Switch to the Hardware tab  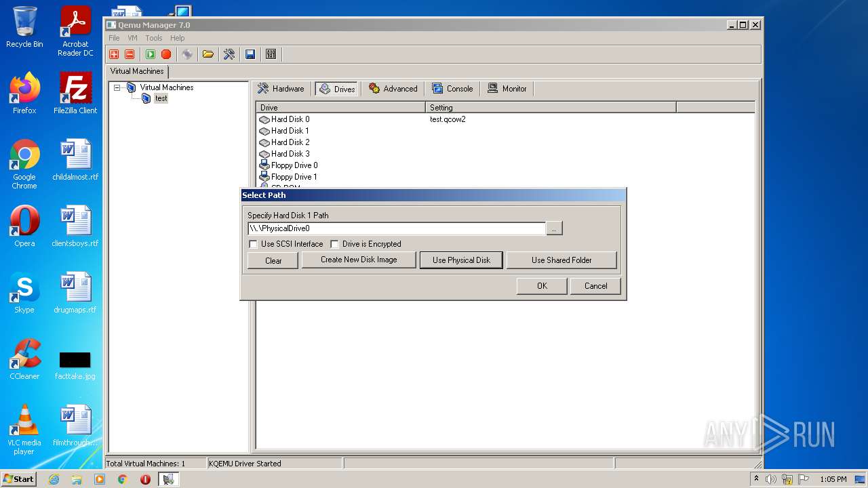click(281, 89)
